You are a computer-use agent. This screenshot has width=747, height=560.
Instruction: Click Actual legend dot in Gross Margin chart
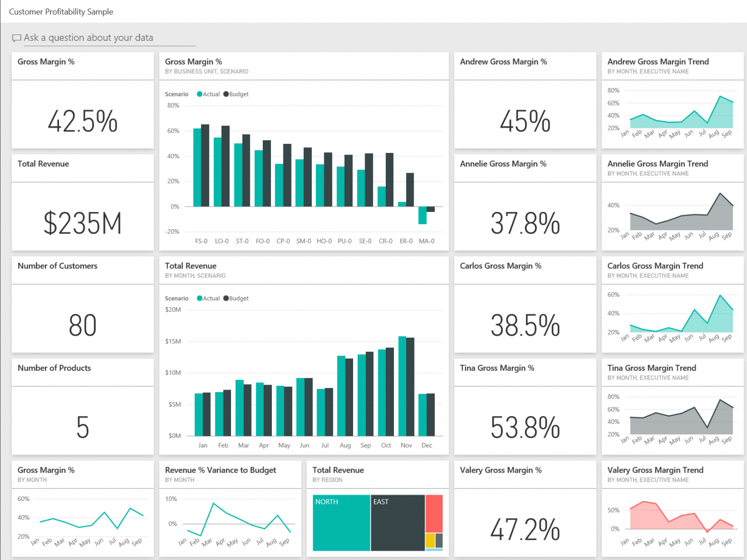click(x=200, y=94)
